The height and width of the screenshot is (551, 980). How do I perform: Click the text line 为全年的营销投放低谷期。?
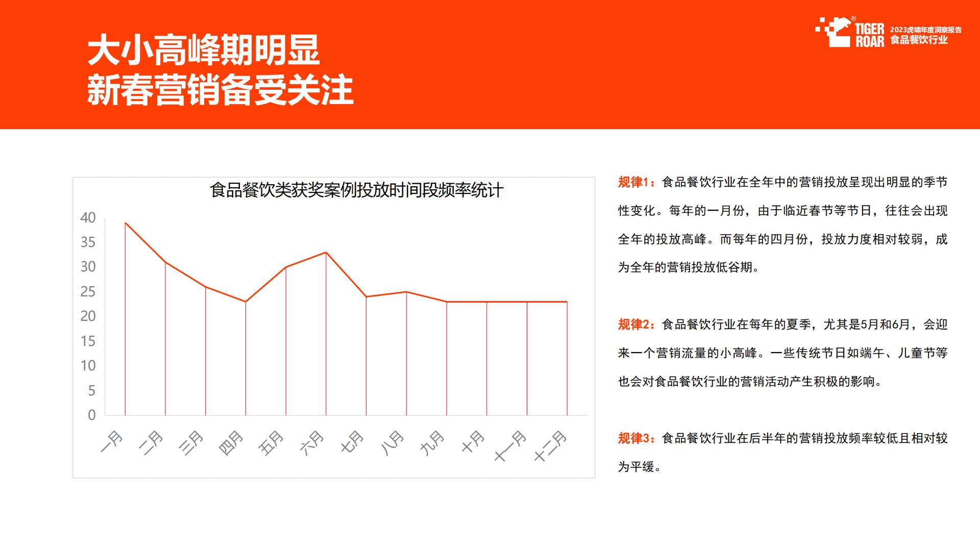689,267
